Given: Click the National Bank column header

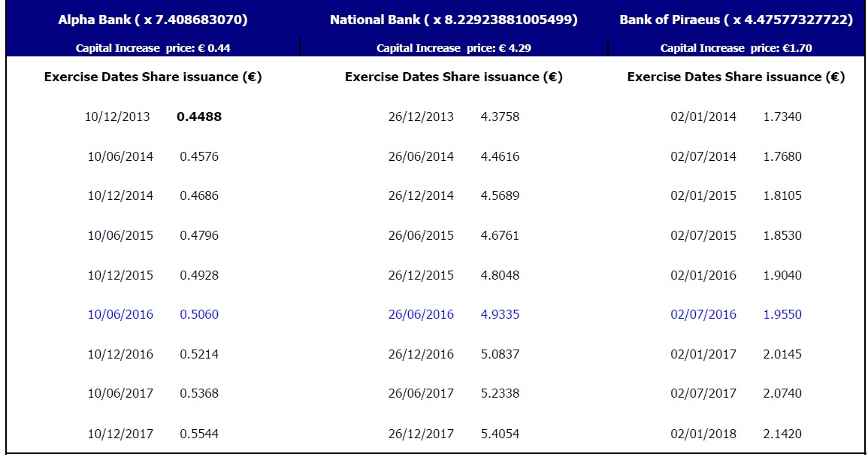Looking at the screenshot, I should pos(454,20).
